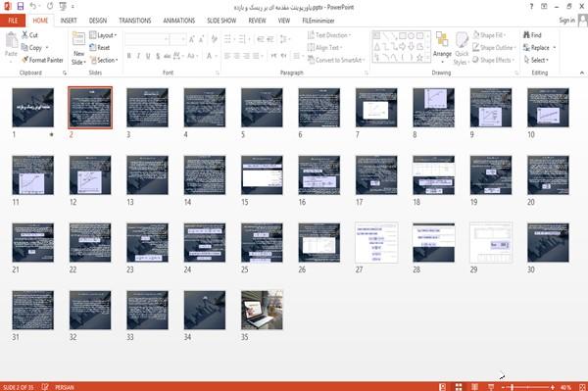Open Quick Styles gallery
The width and height of the screenshot is (588, 391).
462,48
